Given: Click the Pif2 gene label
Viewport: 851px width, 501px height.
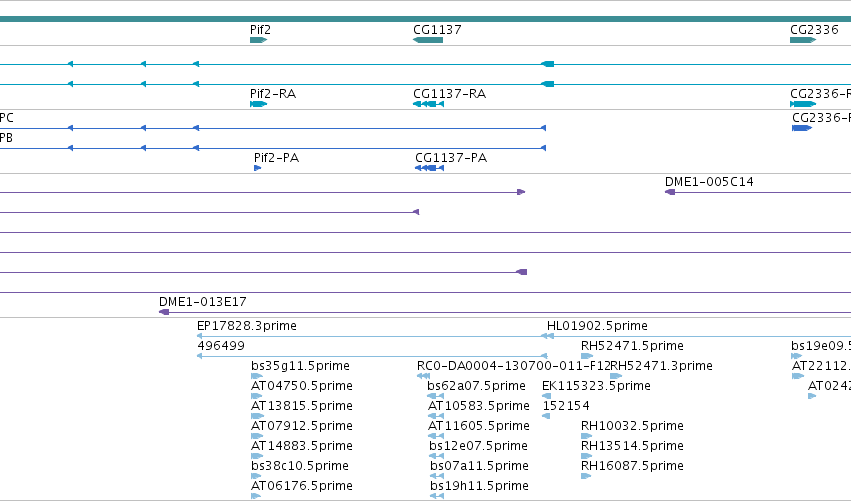Looking at the screenshot, I should pyautogui.click(x=260, y=30).
